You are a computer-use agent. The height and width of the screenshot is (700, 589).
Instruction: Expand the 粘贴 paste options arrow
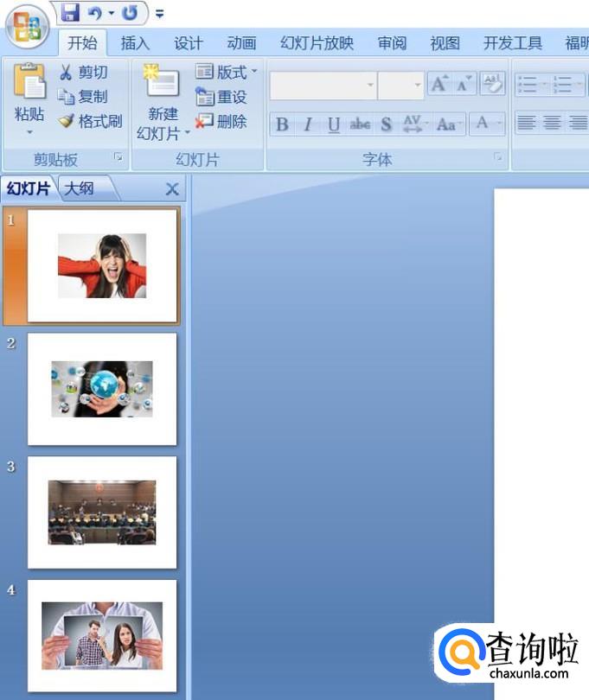[29, 132]
